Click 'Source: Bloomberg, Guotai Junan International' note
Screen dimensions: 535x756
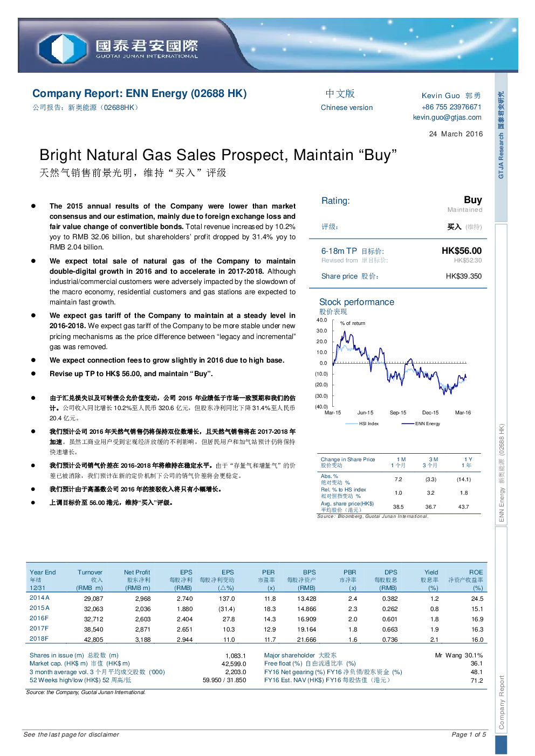pos(373,516)
